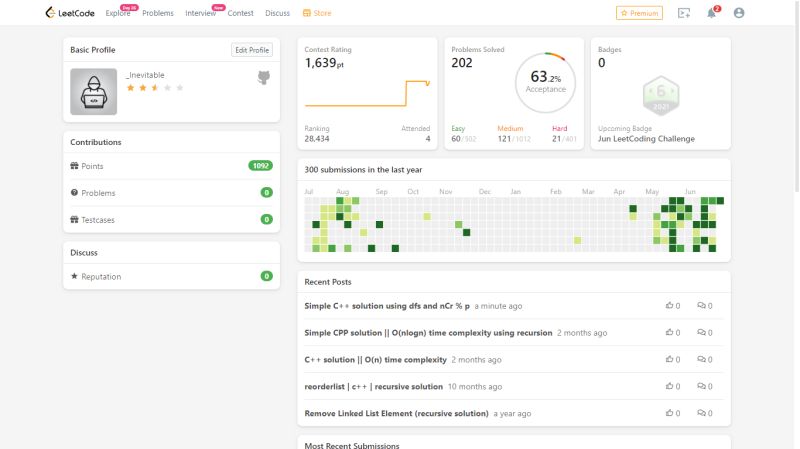
Task: Click the Edit Profile button
Action: click(x=252, y=50)
